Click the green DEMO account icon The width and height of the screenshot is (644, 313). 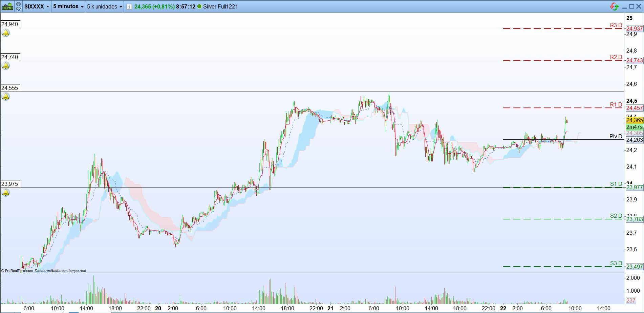7,6
